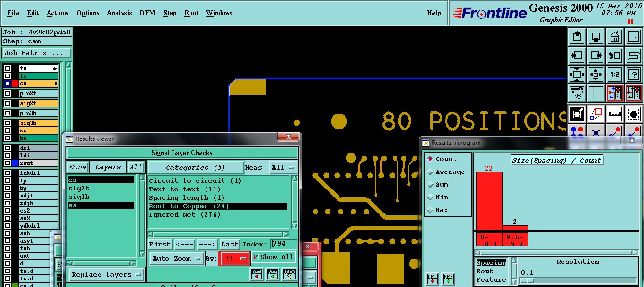Toggle the grid display icon
Screen dimensions: 644x287
[596, 93]
